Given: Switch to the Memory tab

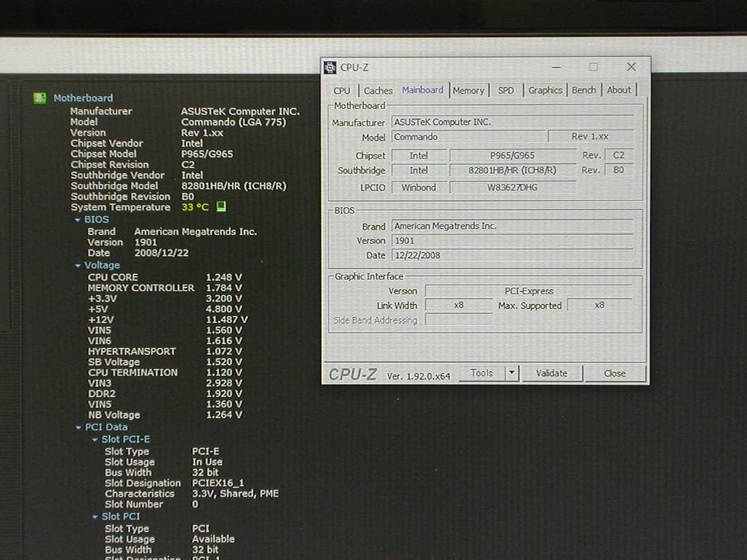Looking at the screenshot, I should coord(469,90).
